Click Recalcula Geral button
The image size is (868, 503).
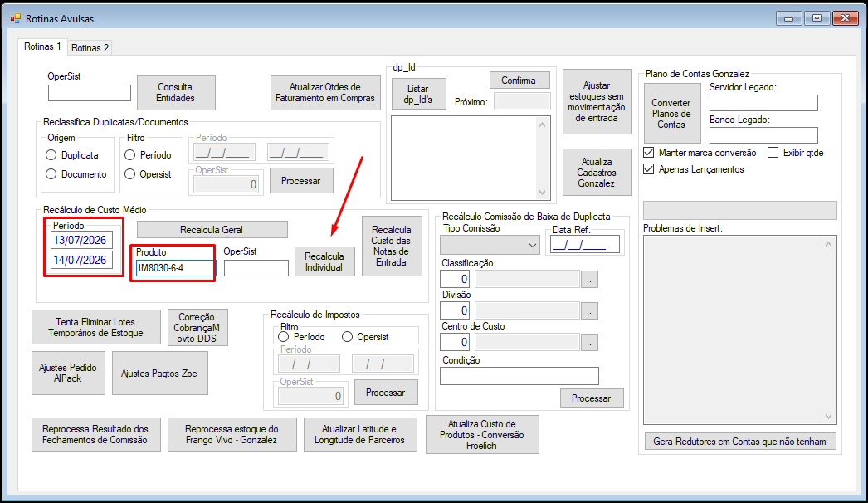[x=212, y=229]
